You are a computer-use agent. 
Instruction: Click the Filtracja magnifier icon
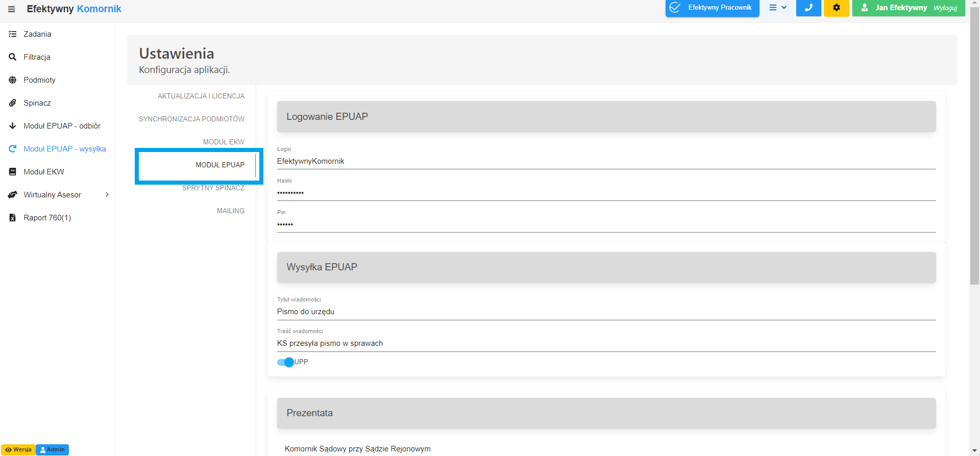click(x=13, y=57)
